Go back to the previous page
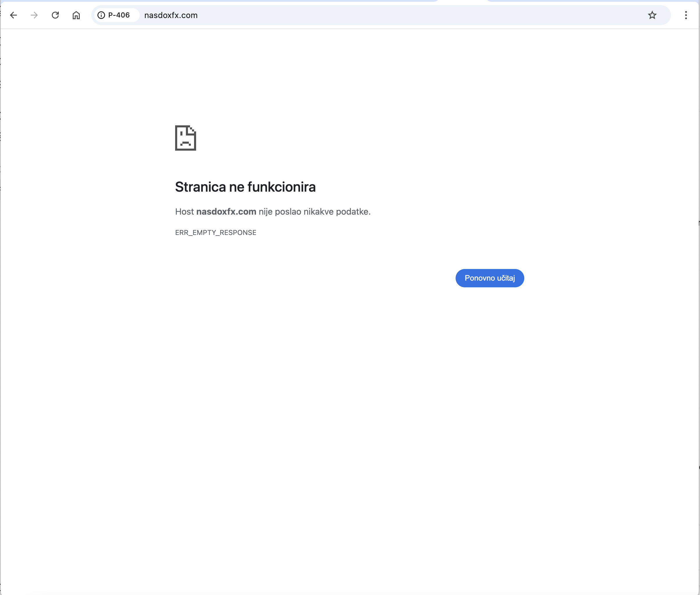The image size is (700, 595). pos(13,15)
